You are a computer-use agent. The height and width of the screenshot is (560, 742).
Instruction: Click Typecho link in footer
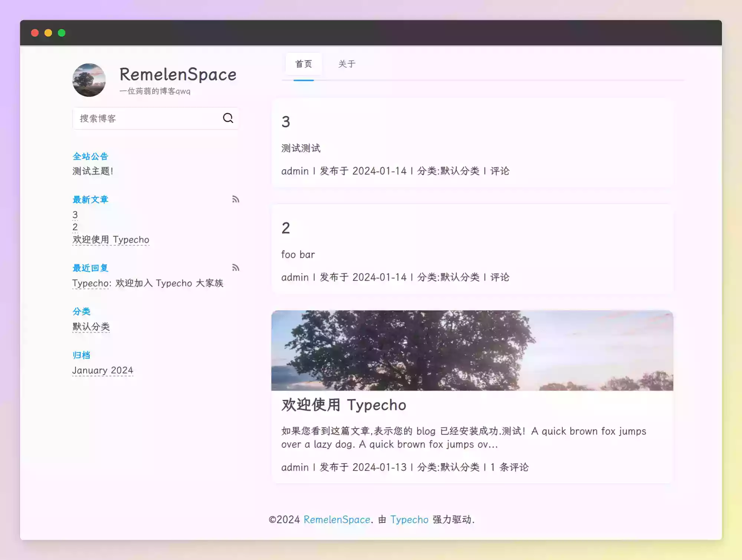410,520
